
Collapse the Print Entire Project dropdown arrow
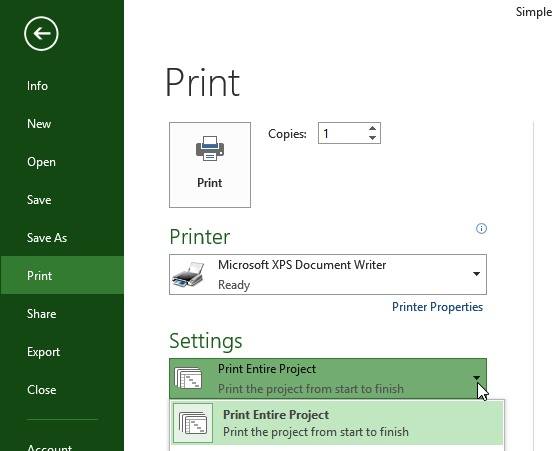click(x=476, y=378)
